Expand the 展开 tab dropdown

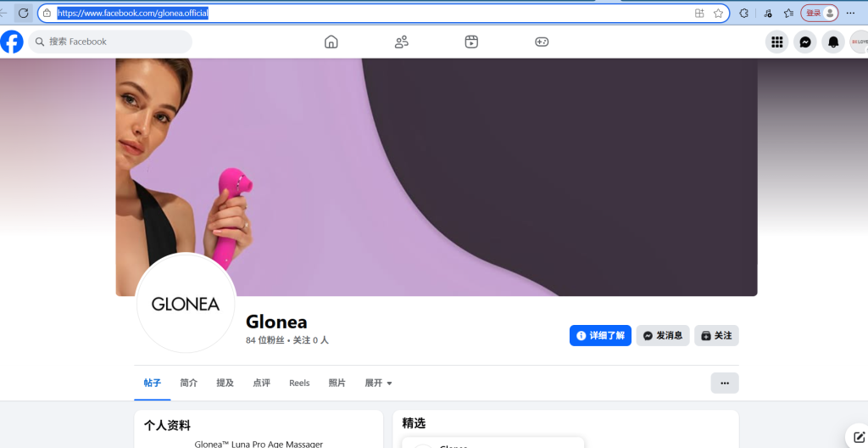(x=379, y=384)
